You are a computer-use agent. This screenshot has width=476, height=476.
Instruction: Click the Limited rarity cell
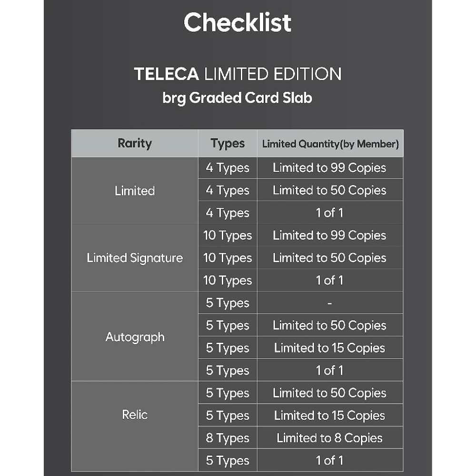click(x=135, y=191)
